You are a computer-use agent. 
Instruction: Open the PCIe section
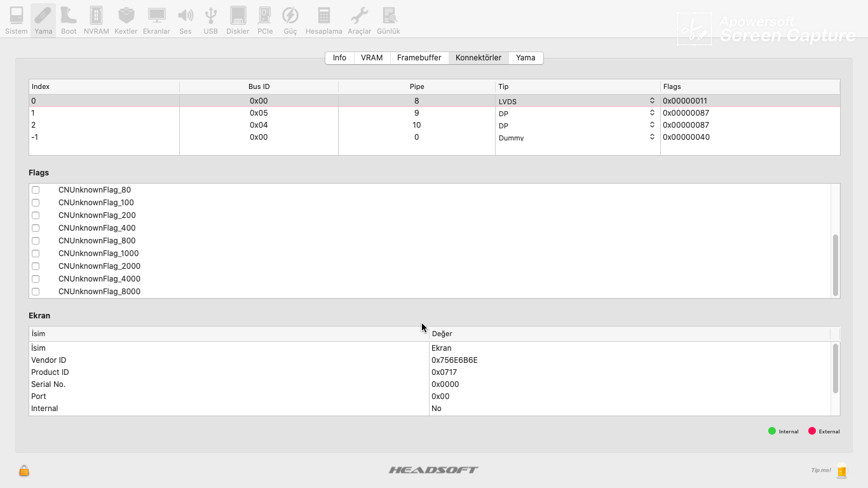click(264, 19)
